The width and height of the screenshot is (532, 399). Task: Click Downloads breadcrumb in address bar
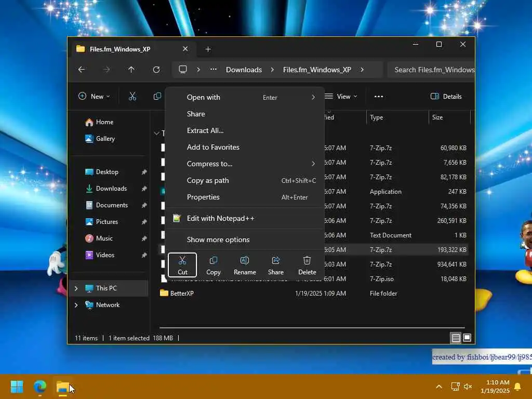[x=244, y=70]
